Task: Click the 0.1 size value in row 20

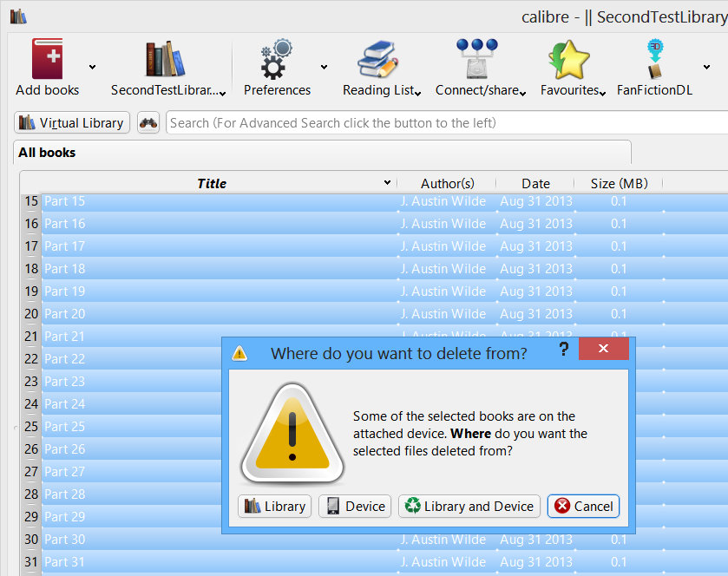Action: click(619, 314)
